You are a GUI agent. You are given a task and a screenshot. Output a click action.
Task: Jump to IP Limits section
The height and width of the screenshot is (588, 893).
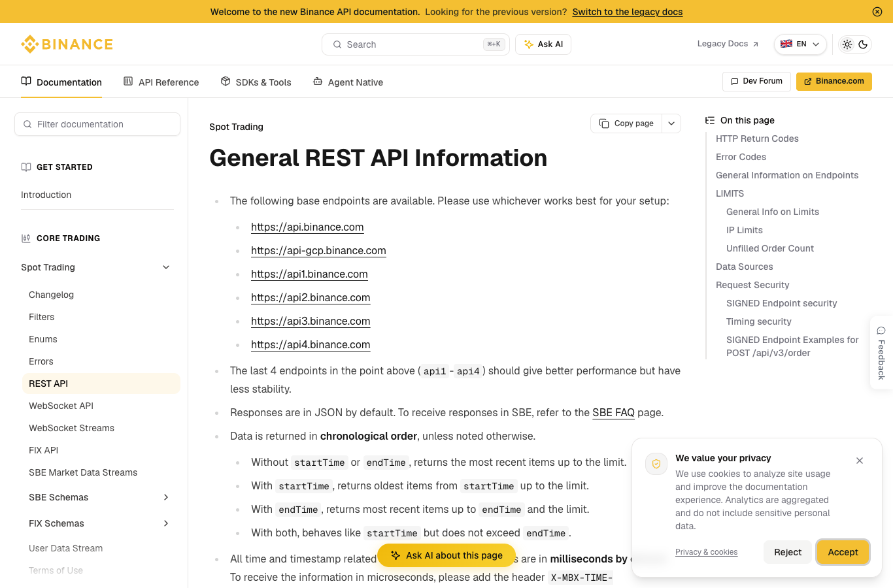pos(745,230)
